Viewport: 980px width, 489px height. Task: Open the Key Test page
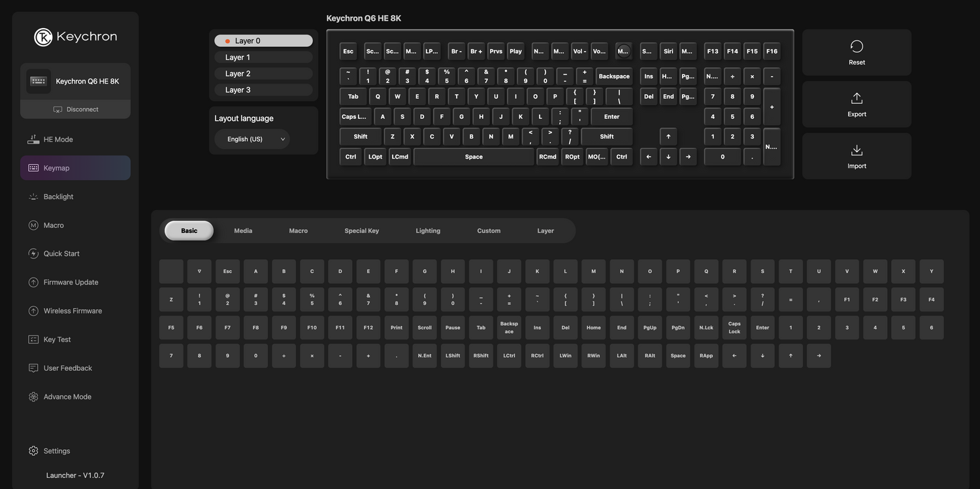[x=57, y=339]
